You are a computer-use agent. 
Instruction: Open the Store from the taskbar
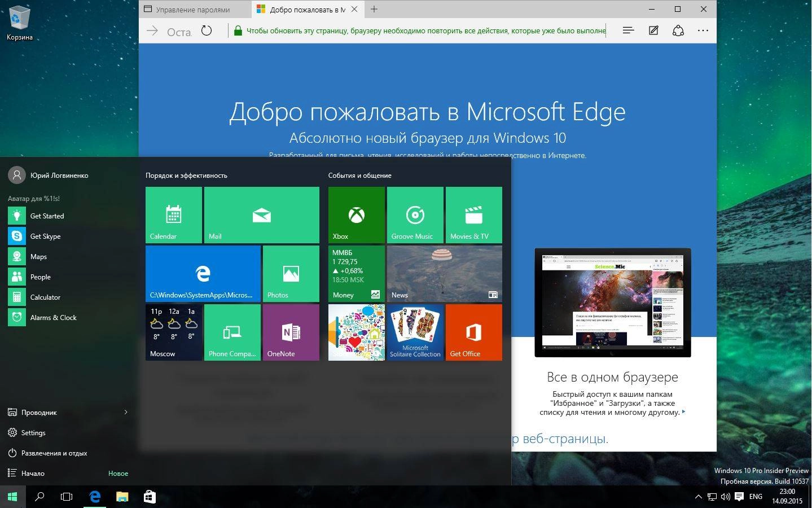click(150, 497)
